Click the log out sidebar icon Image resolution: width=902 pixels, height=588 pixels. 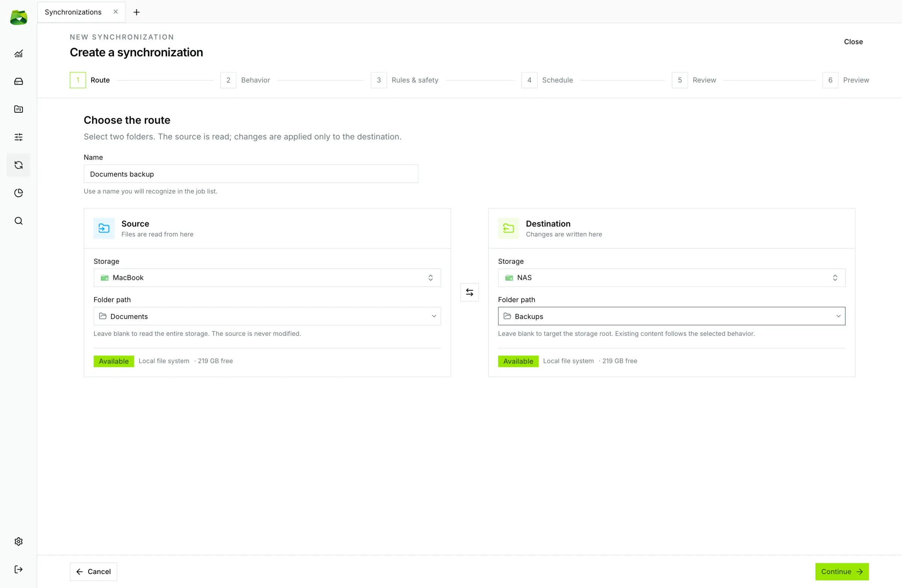18,570
